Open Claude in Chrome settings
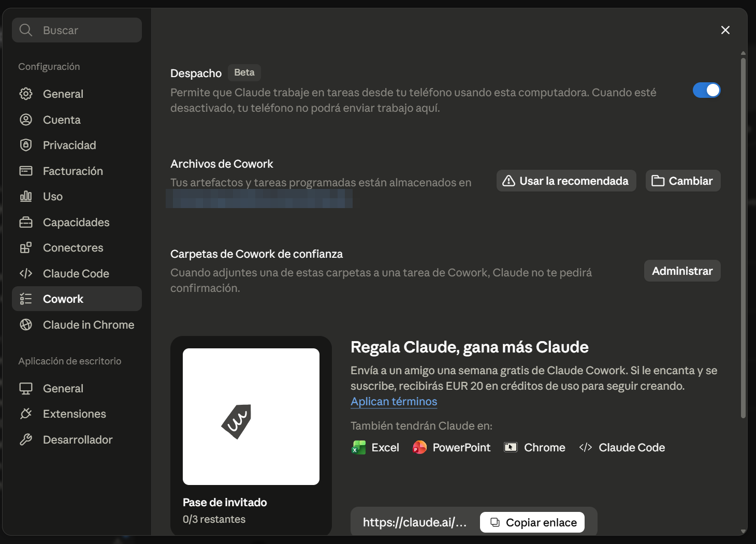Viewport: 756px width, 544px height. (x=77, y=325)
